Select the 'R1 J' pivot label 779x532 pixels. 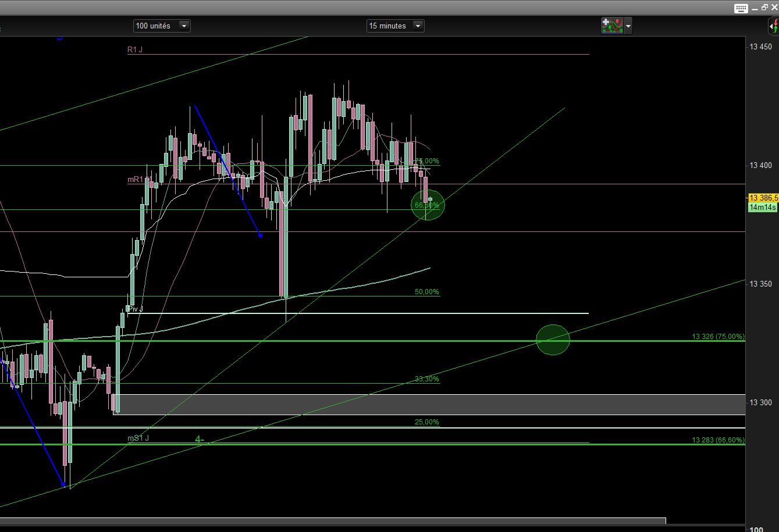point(135,50)
